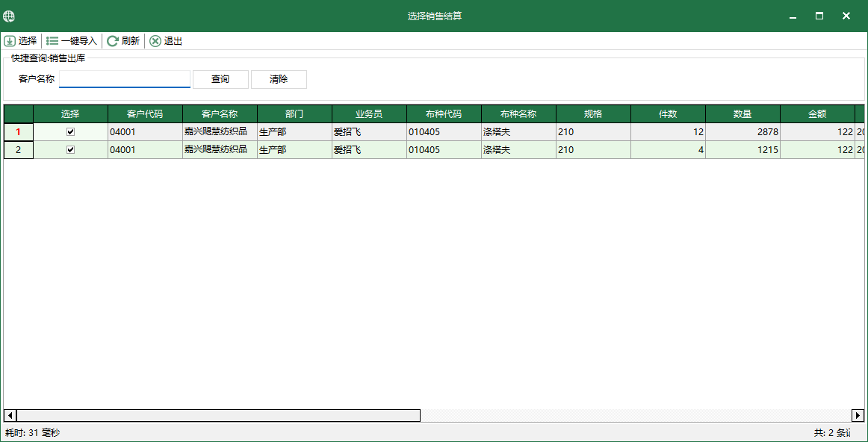Click the scroll arrow at the far bottom-right corner
Image resolution: width=868 pixels, height=442 pixels.
(x=857, y=416)
